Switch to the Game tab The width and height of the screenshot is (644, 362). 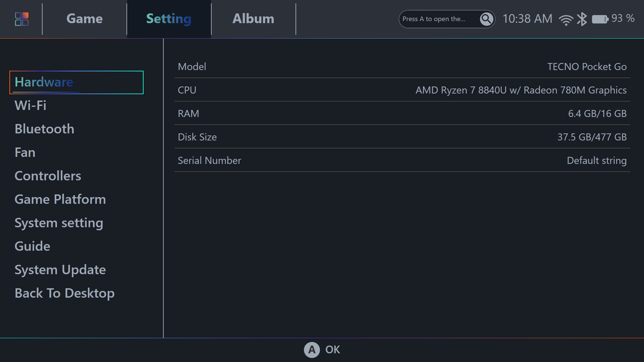tap(85, 19)
